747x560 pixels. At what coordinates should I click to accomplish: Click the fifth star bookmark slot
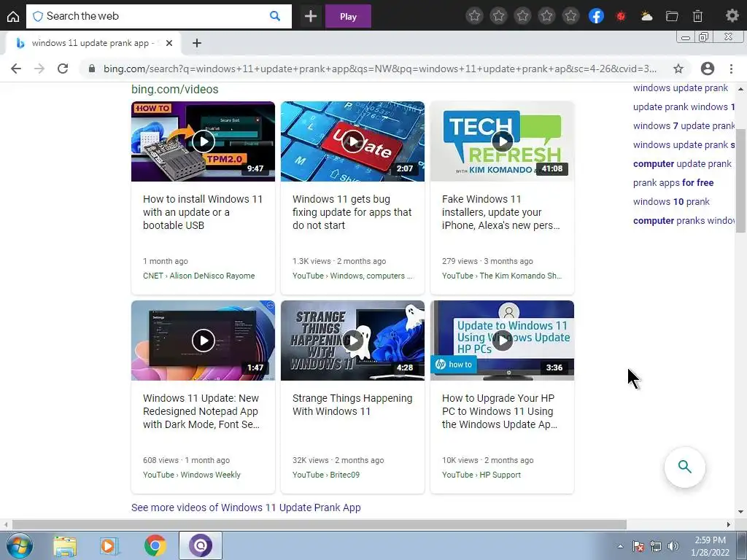(x=570, y=16)
